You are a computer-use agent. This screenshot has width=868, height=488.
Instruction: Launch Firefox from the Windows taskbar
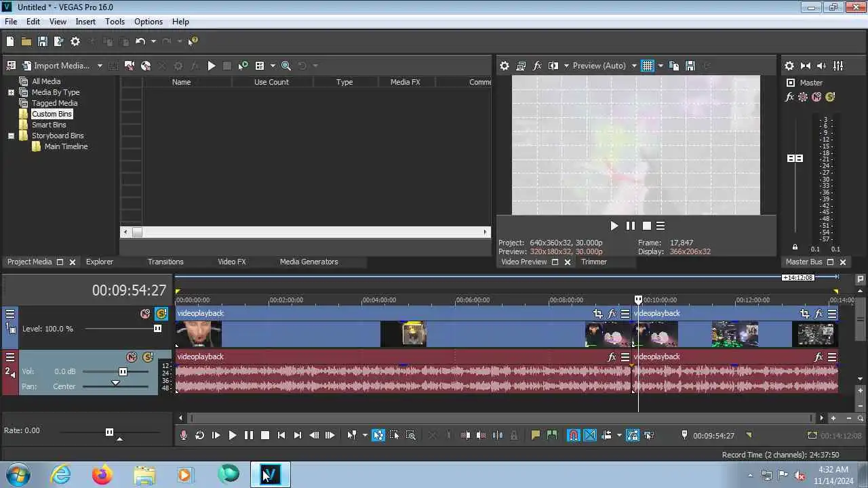click(x=102, y=474)
